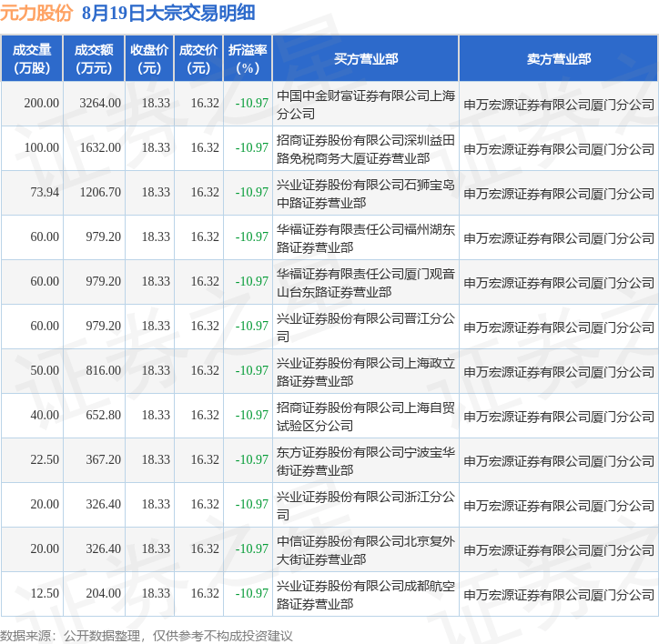Click buyer 兴业证券股份有限公司浙江分公司
659x644 pixels.
[x=366, y=506]
